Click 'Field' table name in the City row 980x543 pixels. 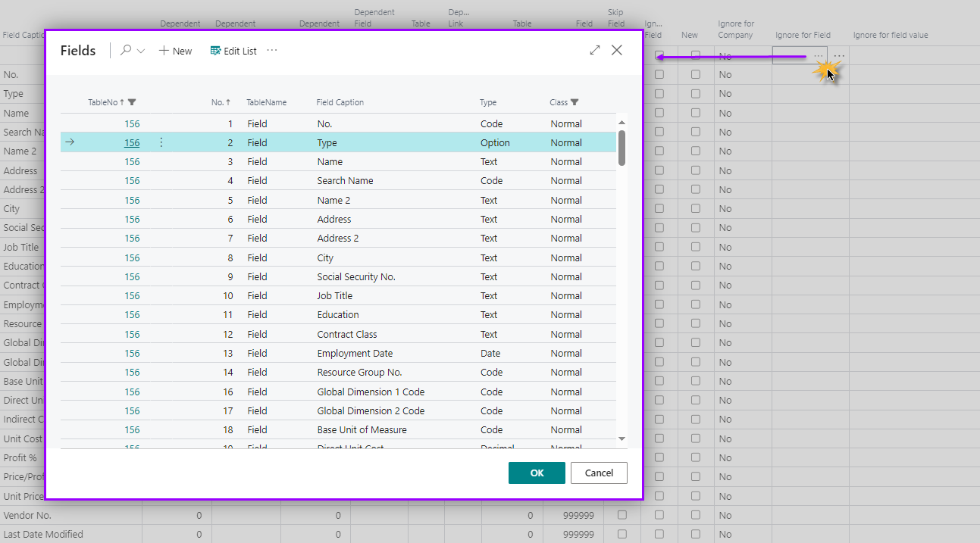[x=257, y=257]
